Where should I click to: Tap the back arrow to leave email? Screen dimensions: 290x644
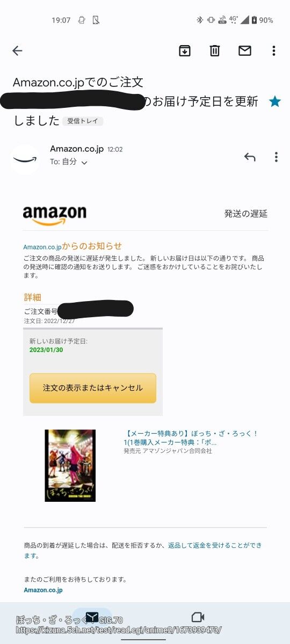point(17,51)
